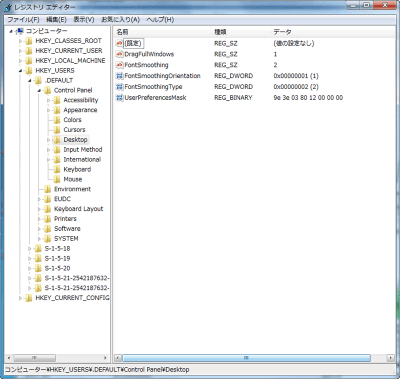Open the お気に入り(A) menu
This screenshot has height=379, width=400.
(120, 20)
